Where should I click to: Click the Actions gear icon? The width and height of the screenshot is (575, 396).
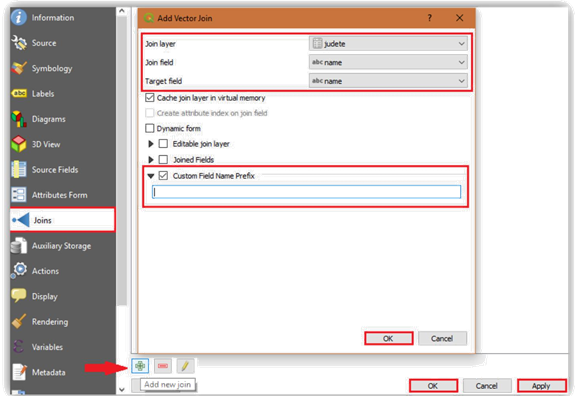[x=19, y=270]
